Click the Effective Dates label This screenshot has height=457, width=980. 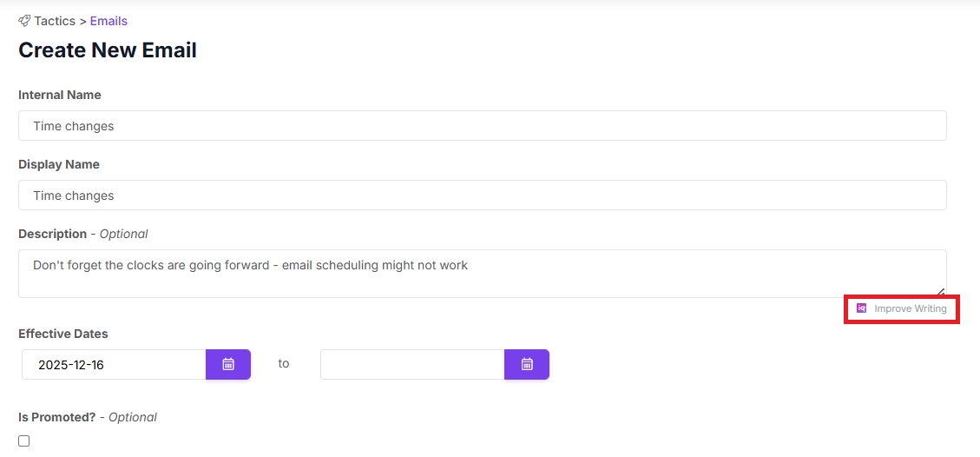pos(63,334)
